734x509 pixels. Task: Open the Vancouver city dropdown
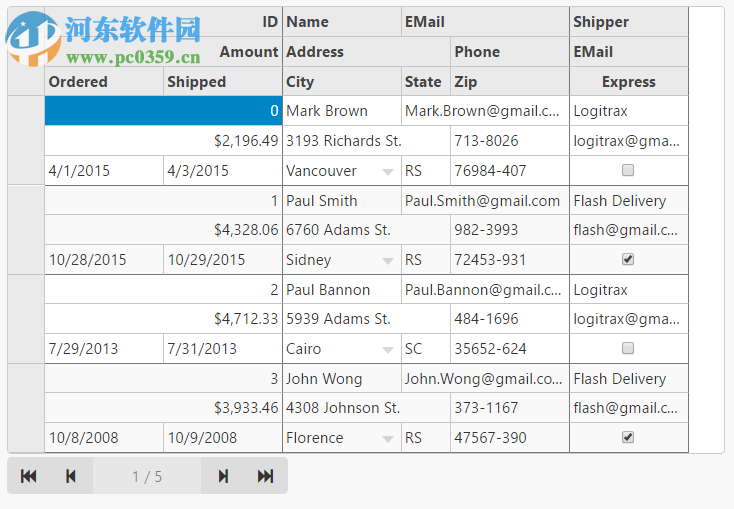pyautogui.click(x=388, y=172)
